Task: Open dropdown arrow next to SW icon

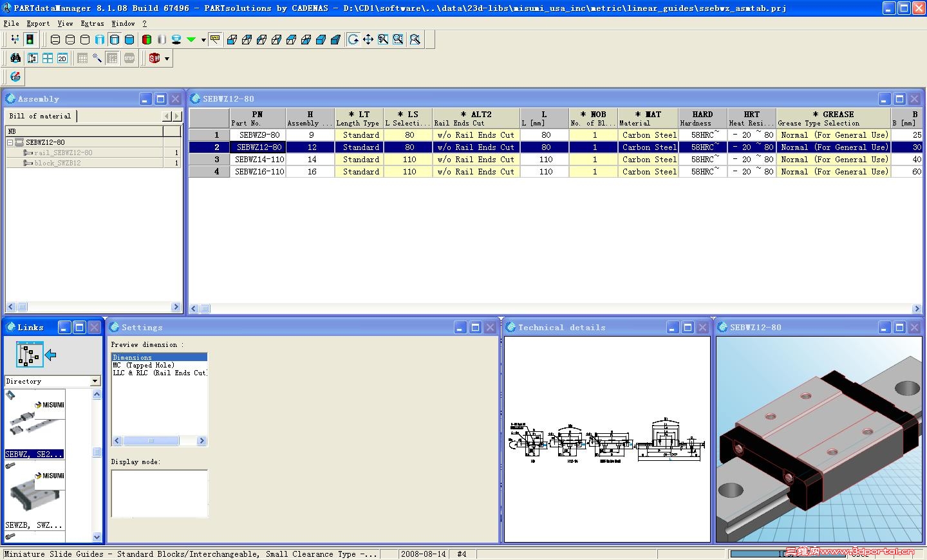Action: (167, 59)
